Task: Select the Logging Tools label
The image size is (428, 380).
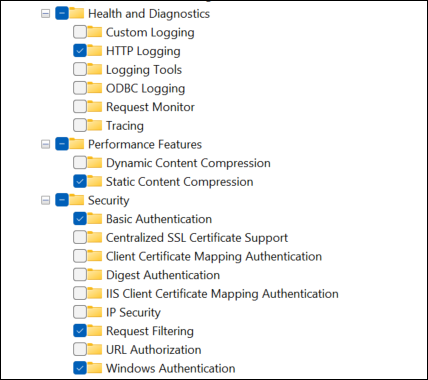Action: [144, 70]
